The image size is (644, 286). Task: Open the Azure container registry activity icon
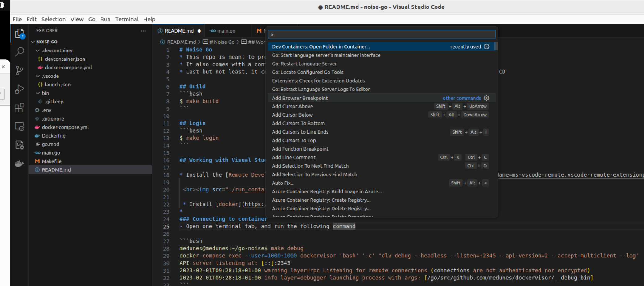pos(19,145)
